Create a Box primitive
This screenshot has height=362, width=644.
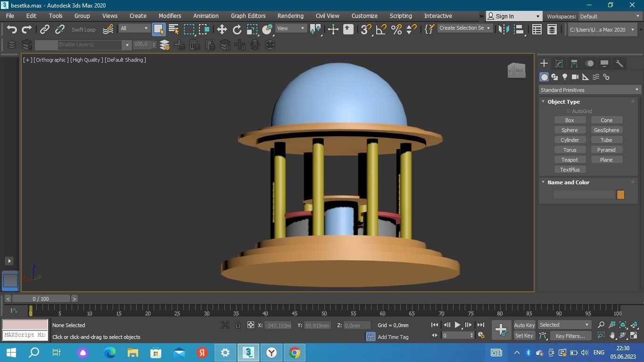click(x=570, y=120)
